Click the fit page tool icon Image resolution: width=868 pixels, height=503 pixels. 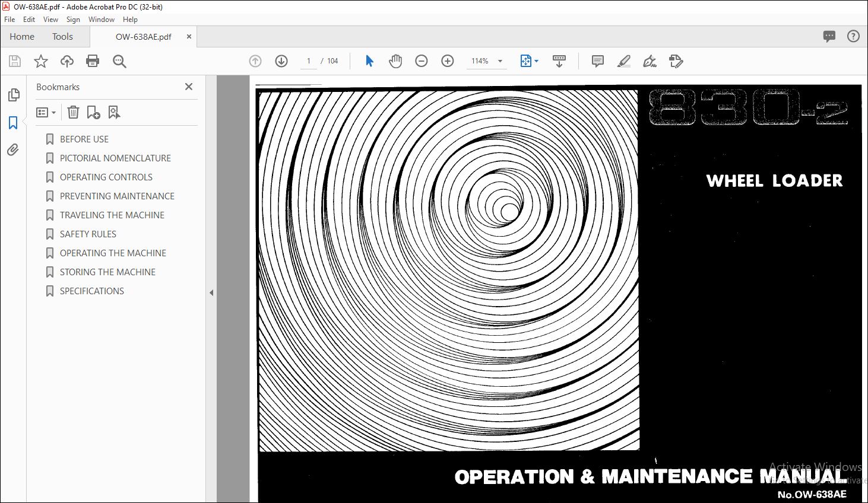tap(525, 61)
